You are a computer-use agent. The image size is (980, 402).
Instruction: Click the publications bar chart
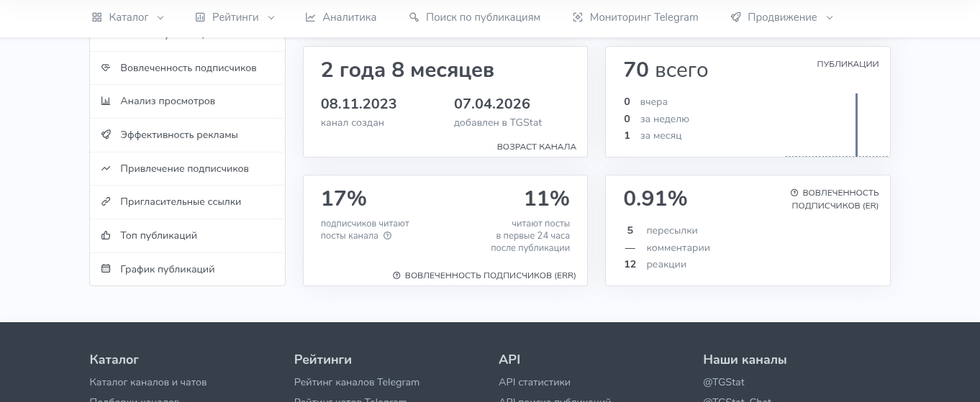tap(838, 124)
